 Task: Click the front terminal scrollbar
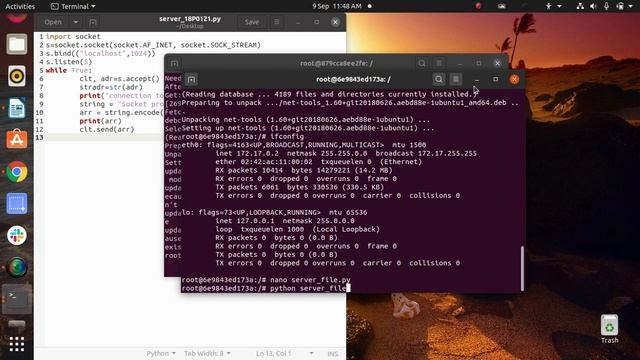point(522,268)
